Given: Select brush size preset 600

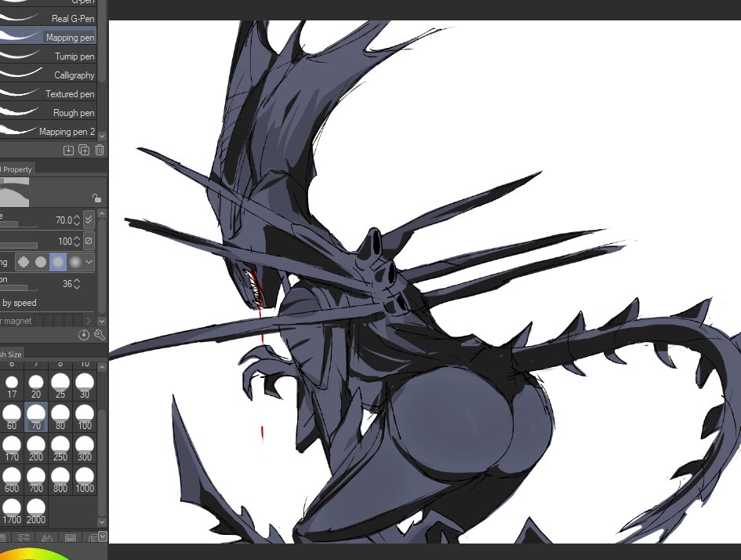Looking at the screenshot, I should click(x=11, y=480).
